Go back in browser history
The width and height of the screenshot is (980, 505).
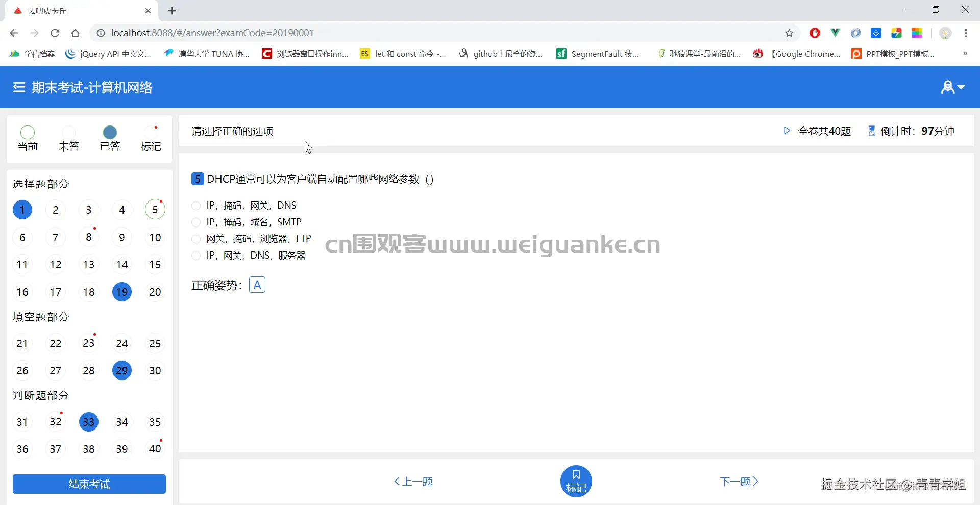tap(14, 33)
